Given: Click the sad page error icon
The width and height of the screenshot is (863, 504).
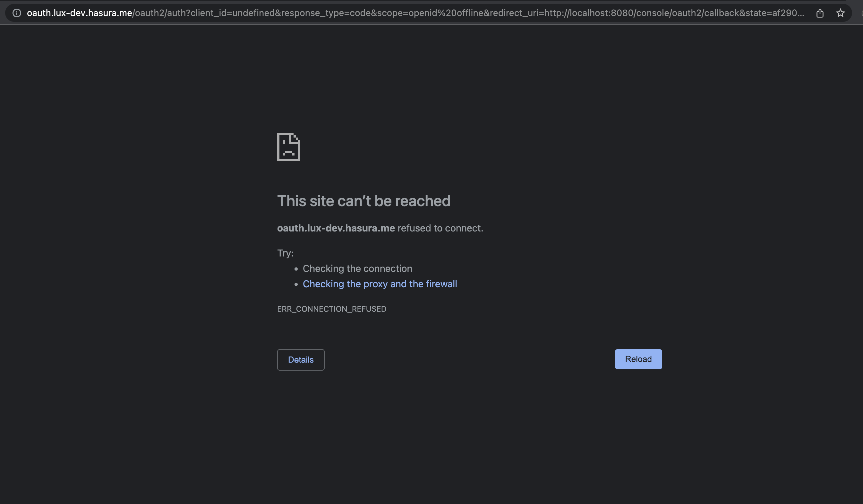Looking at the screenshot, I should click(x=288, y=147).
